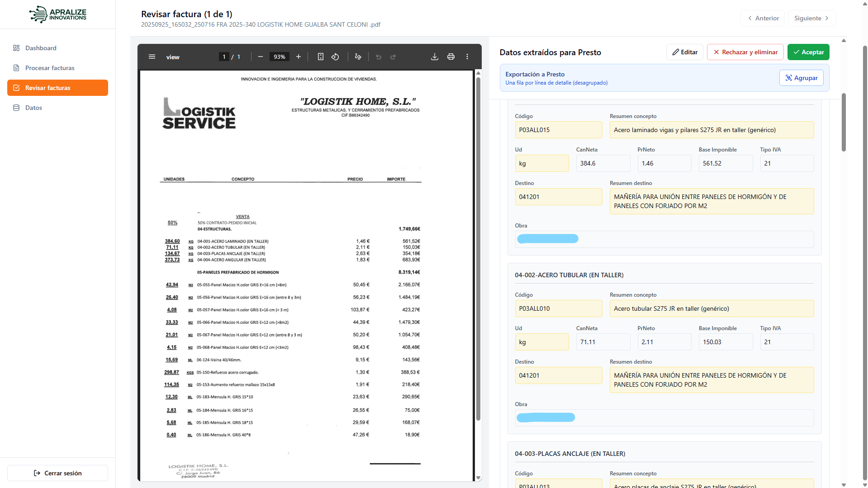Click CanNeta field with 71.11

(603, 342)
